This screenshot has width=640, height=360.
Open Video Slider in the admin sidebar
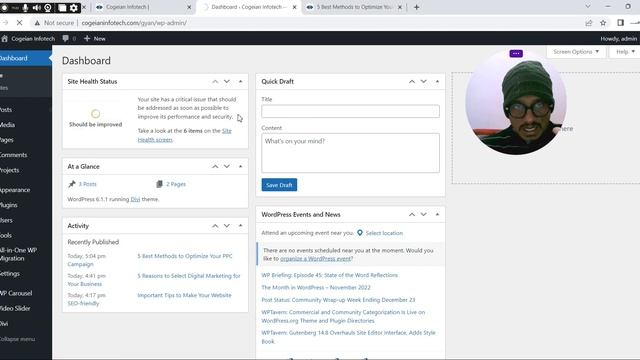pos(25,308)
